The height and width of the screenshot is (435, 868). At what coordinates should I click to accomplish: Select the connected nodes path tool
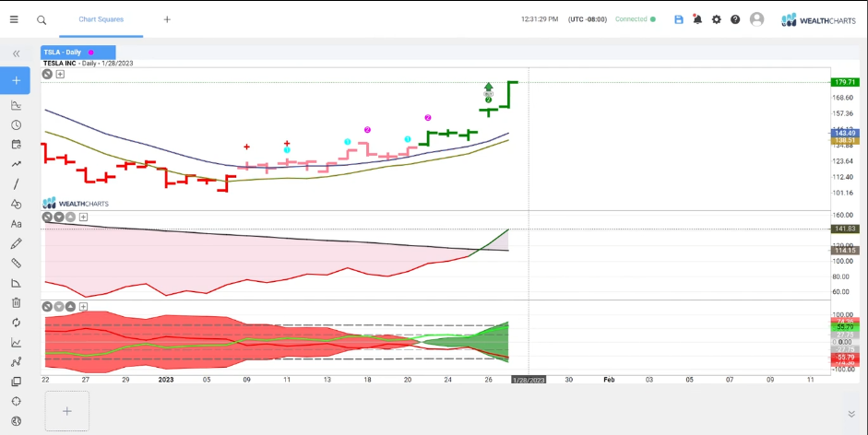pyautogui.click(x=16, y=362)
